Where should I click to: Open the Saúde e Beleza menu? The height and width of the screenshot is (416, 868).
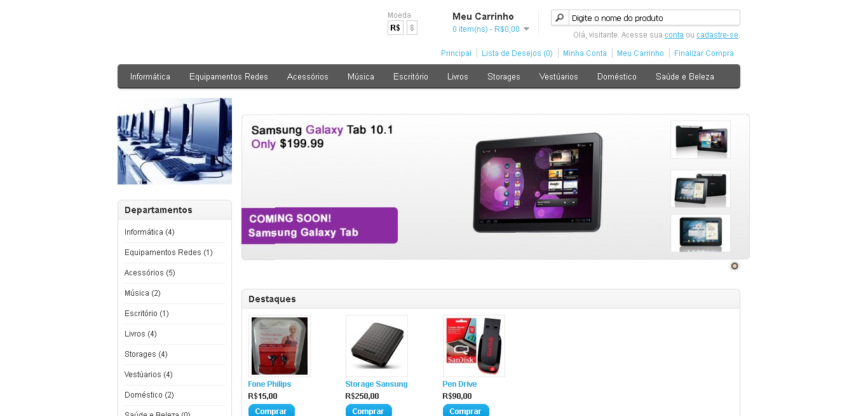pos(685,76)
